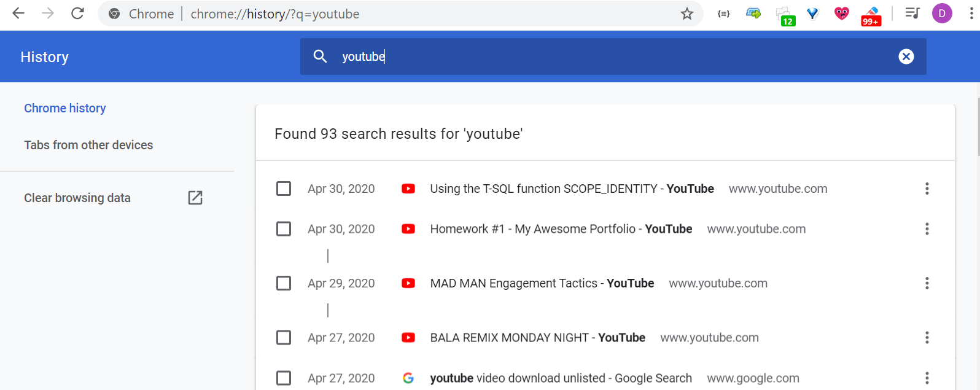Open the more actions menu for the SCOPE_IDENTITY entry
Screen dimensions: 980x390
(x=927, y=189)
